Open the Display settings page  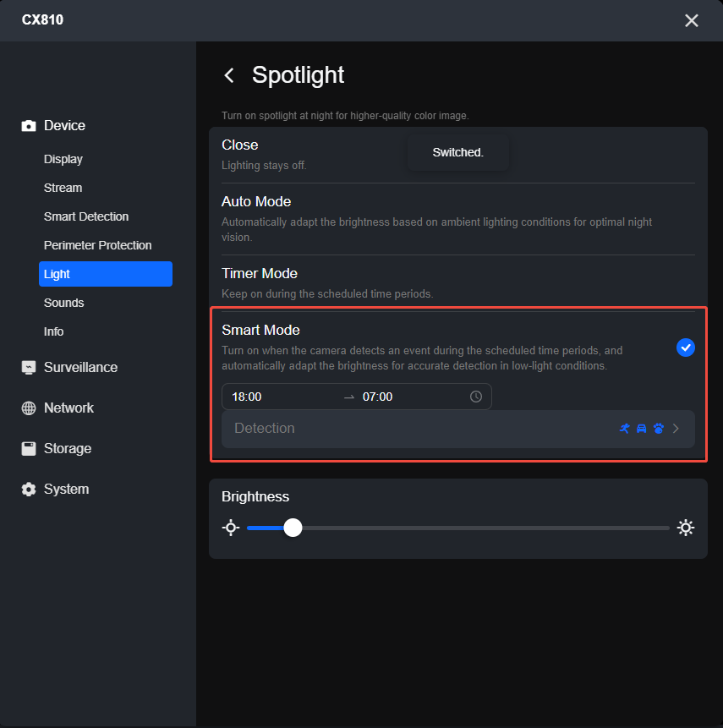coord(63,159)
